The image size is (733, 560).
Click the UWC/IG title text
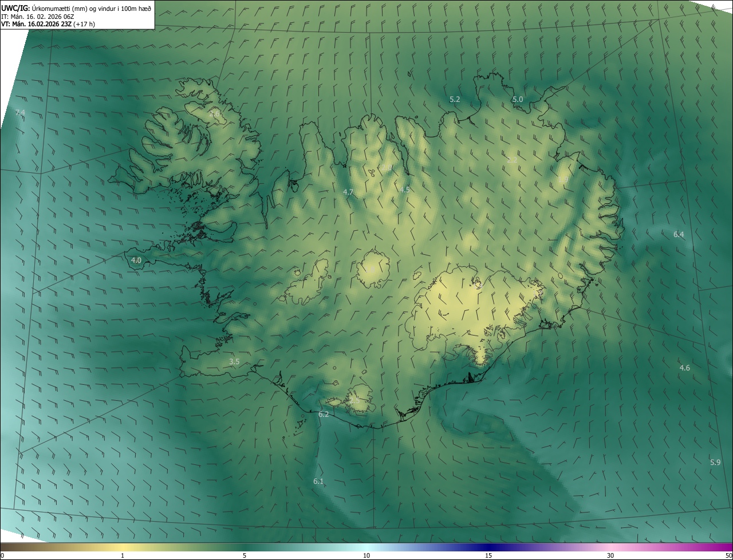(x=15, y=8)
